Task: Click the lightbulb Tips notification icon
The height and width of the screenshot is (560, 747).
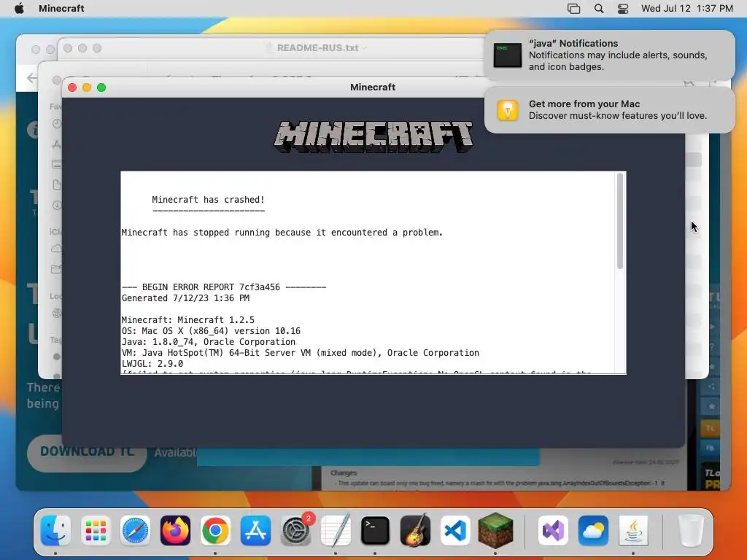Action: point(508,110)
